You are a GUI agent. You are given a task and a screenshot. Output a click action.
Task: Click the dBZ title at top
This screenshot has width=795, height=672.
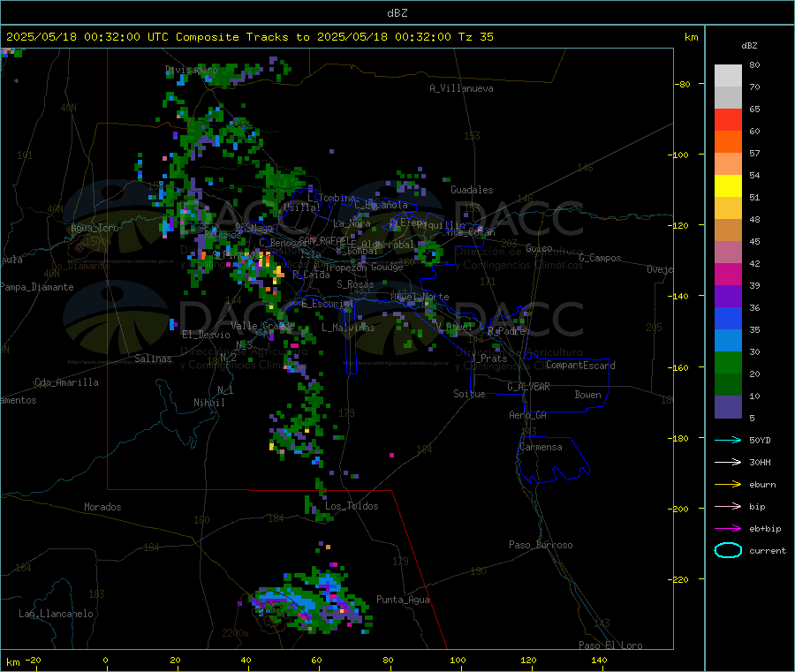click(397, 13)
